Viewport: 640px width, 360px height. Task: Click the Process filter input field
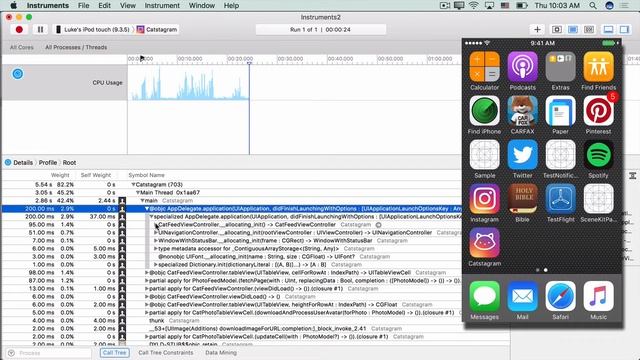coord(49,353)
